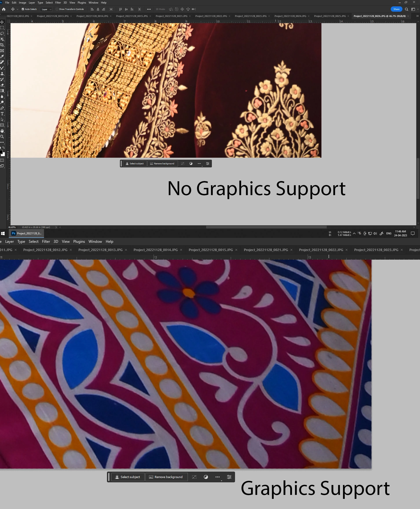Open the Edit Toolbar three-dots menu
This screenshot has height=509, width=420.
click(x=2, y=142)
